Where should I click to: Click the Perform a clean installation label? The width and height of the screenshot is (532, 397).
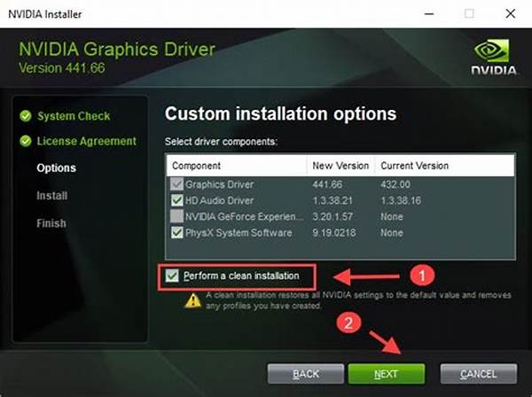[x=241, y=276]
